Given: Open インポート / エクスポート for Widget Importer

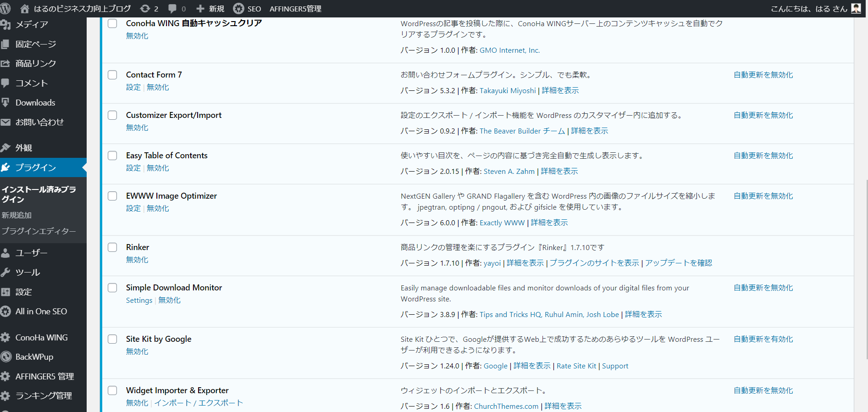Looking at the screenshot, I should [199, 403].
